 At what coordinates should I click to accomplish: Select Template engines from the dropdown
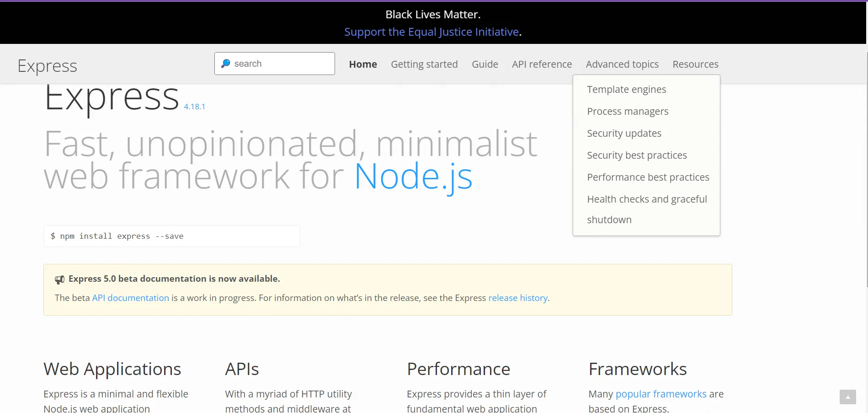point(626,89)
